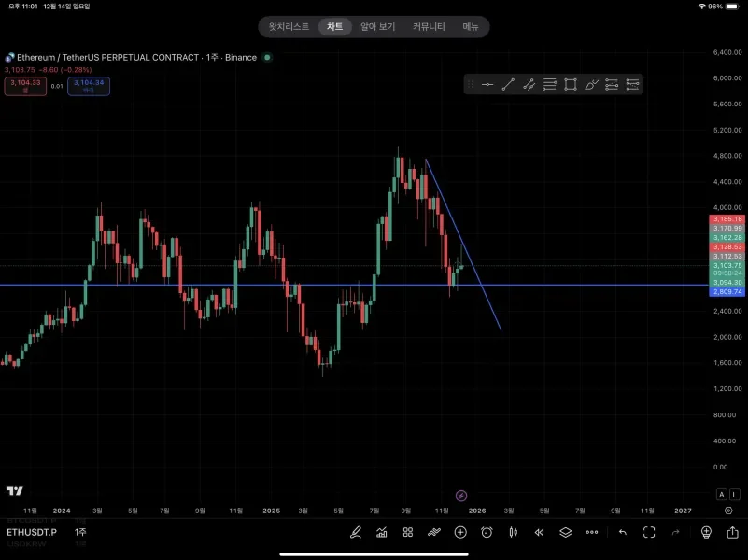This screenshot has height=560, width=748.
Task: Publish an idea with lightbulb icon
Action: (707, 532)
